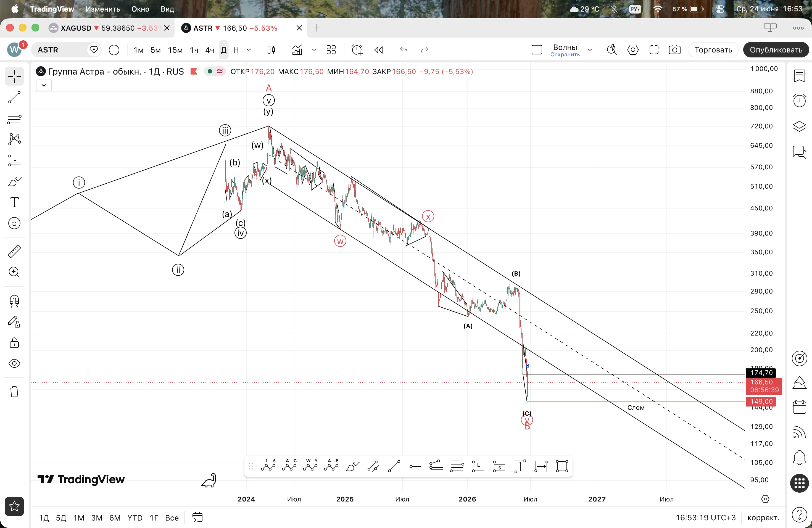Open the Fibonacci retracement tools
The width and height of the screenshot is (812, 528).
coord(14,118)
